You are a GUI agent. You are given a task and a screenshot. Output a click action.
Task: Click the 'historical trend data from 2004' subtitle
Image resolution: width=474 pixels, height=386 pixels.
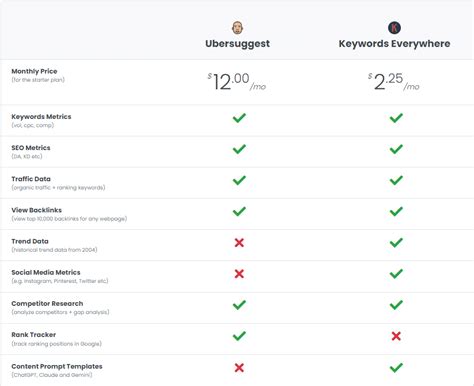coord(54,250)
